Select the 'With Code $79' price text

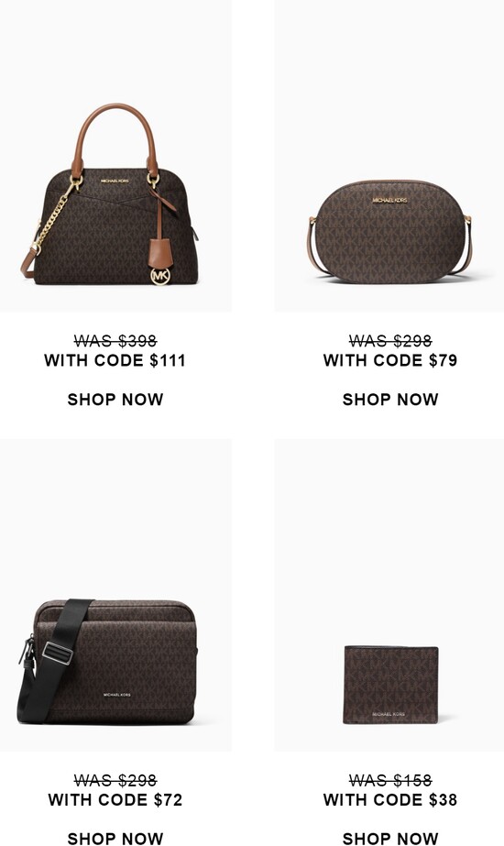pos(390,360)
